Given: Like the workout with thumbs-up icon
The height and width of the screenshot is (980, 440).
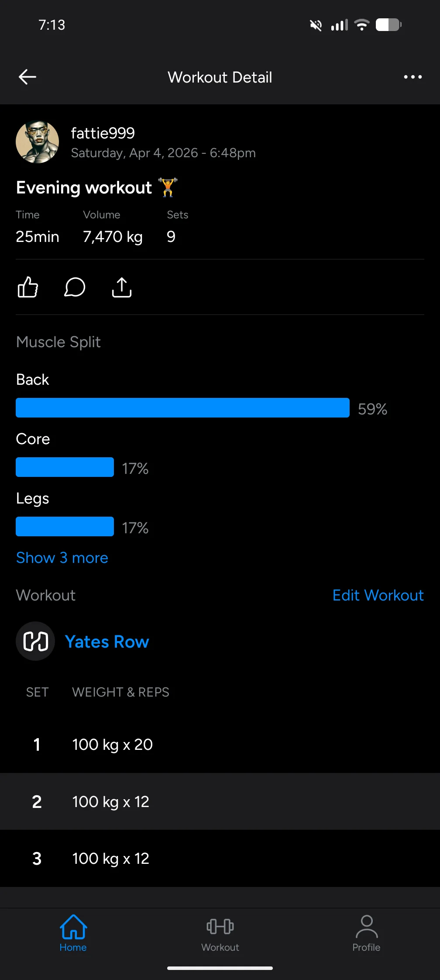Looking at the screenshot, I should point(28,287).
